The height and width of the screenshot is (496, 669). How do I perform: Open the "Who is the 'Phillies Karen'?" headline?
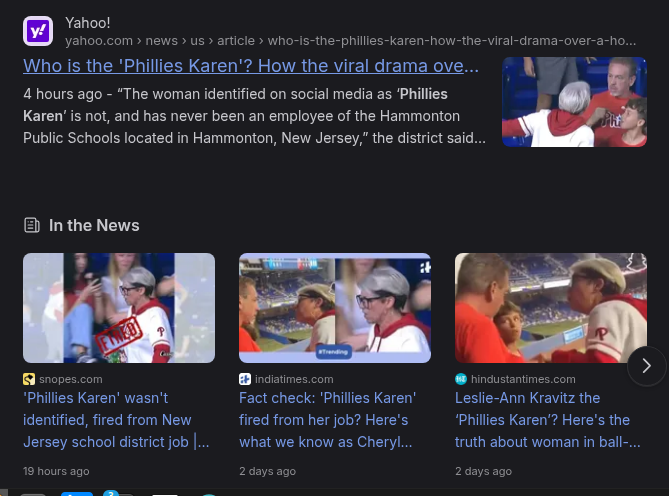(251, 66)
